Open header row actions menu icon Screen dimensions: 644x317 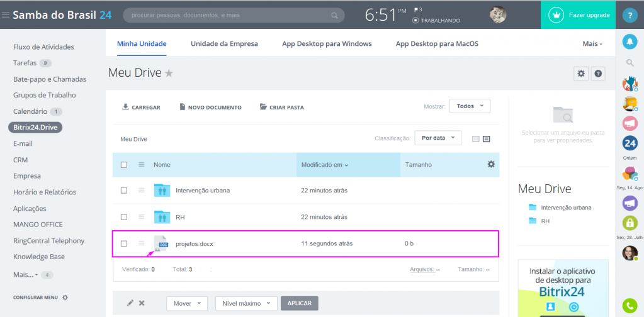(x=142, y=164)
